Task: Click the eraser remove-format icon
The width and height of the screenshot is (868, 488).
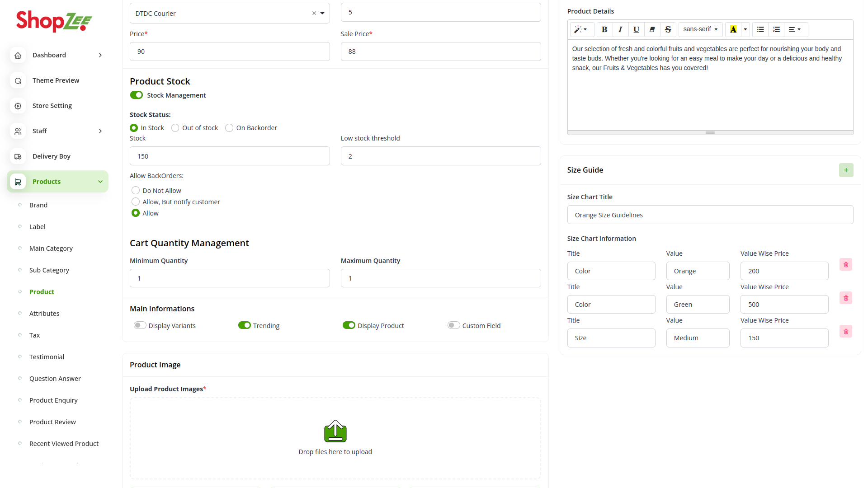Action: click(x=652, y=29)
